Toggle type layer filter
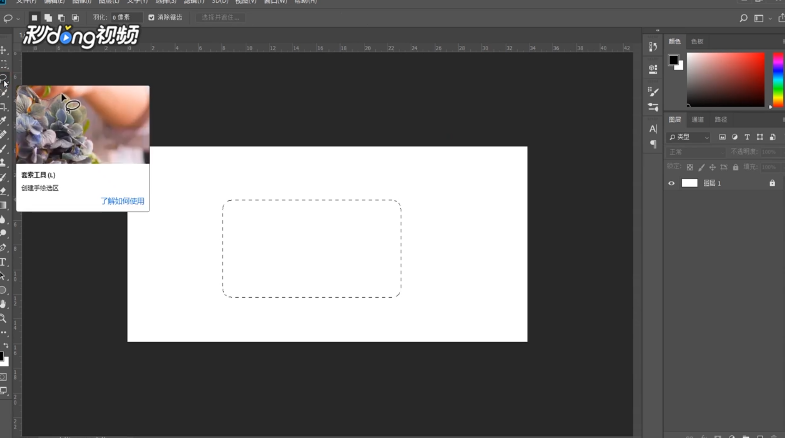This screenshot has height=438, width=785. (747, 137)
